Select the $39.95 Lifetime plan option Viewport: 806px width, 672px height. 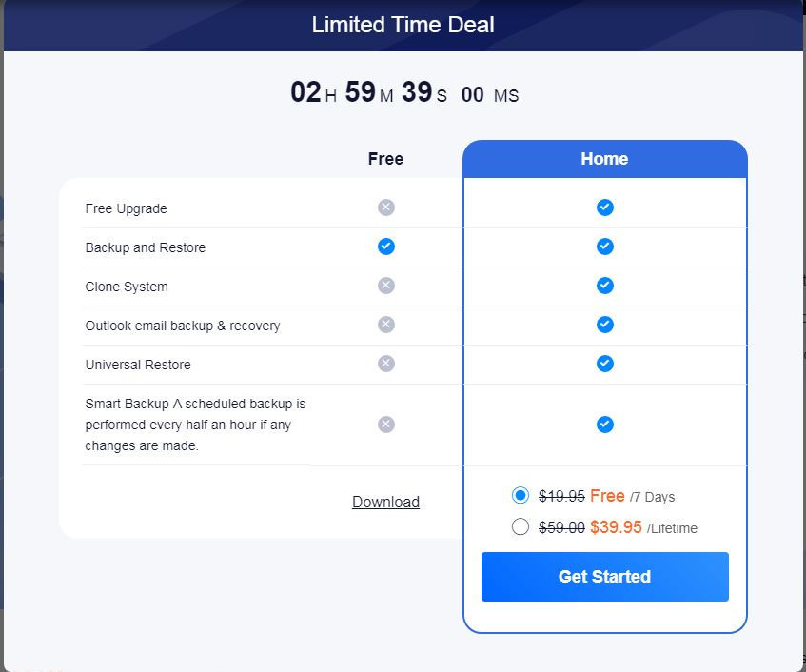click(521, 527)
